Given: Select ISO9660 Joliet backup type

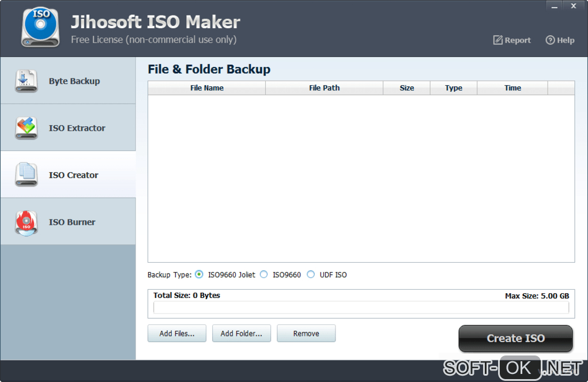Looking at the screenshot, I should (x=199, y=274).
